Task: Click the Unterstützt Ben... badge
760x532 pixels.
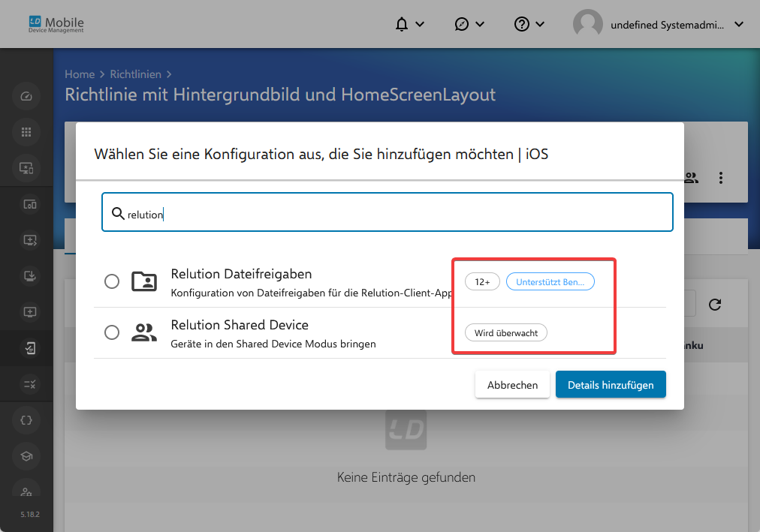Action: (x=550, y=281)
